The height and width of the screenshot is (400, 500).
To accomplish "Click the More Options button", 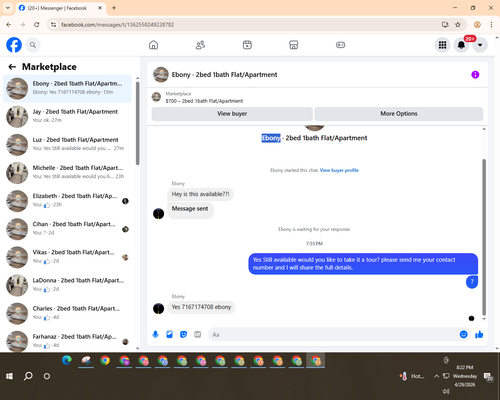I will pyautogui.click(x=399, y=114).
